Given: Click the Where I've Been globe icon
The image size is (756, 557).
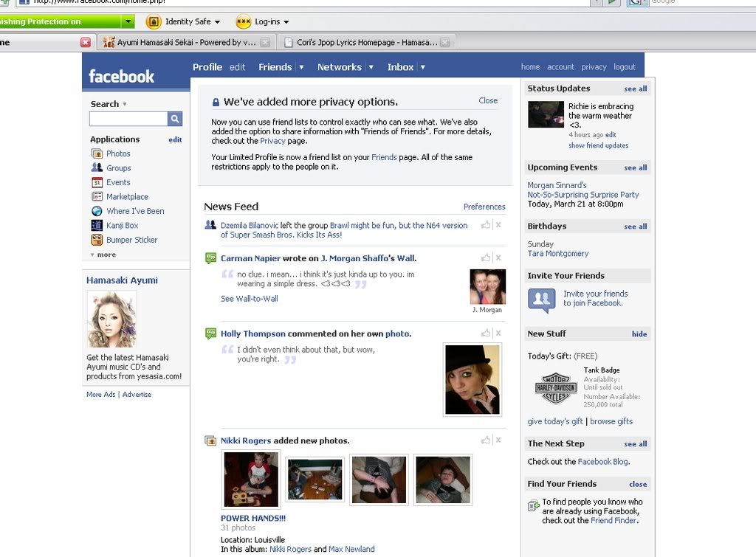Looking at the screenshot, I should pos(97,211).
